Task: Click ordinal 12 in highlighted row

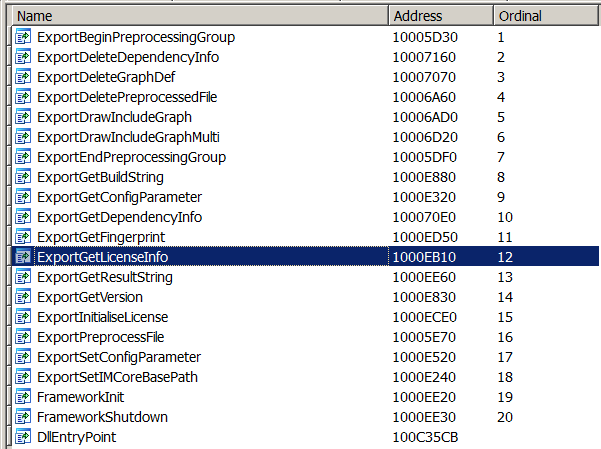Action: click(x=505, y=257)
